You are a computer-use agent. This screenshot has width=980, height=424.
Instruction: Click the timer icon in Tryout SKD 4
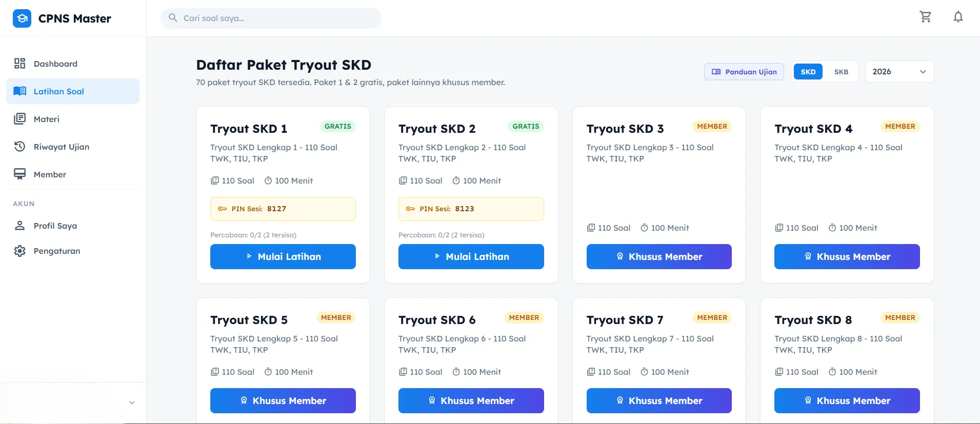(832, 228)
